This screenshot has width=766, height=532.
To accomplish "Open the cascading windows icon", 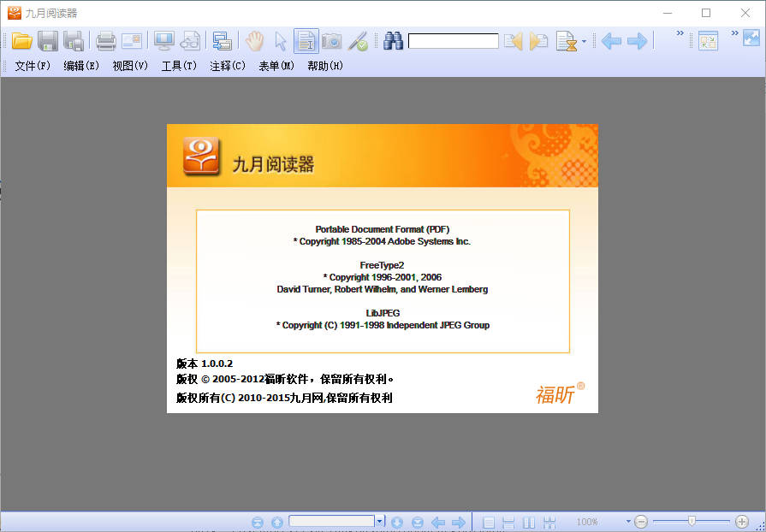I will tap(223, 41).
